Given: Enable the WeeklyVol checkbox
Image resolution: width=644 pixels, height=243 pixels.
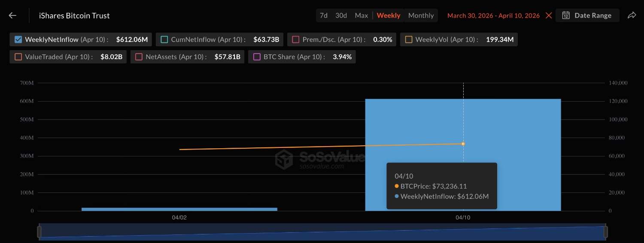Looking at the screenshot, I should (409, 39).
